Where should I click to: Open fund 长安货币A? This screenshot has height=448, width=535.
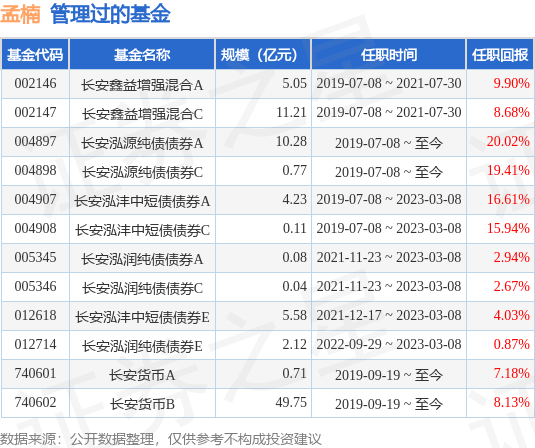142,375
